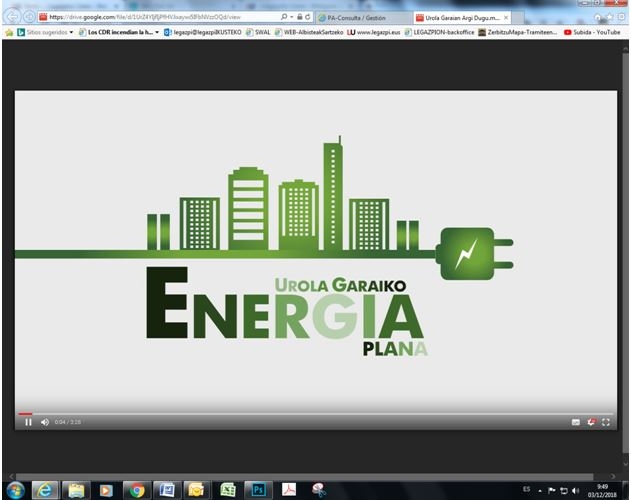
Task: Open the favorites star icon
Action: (x=610, y=17)
